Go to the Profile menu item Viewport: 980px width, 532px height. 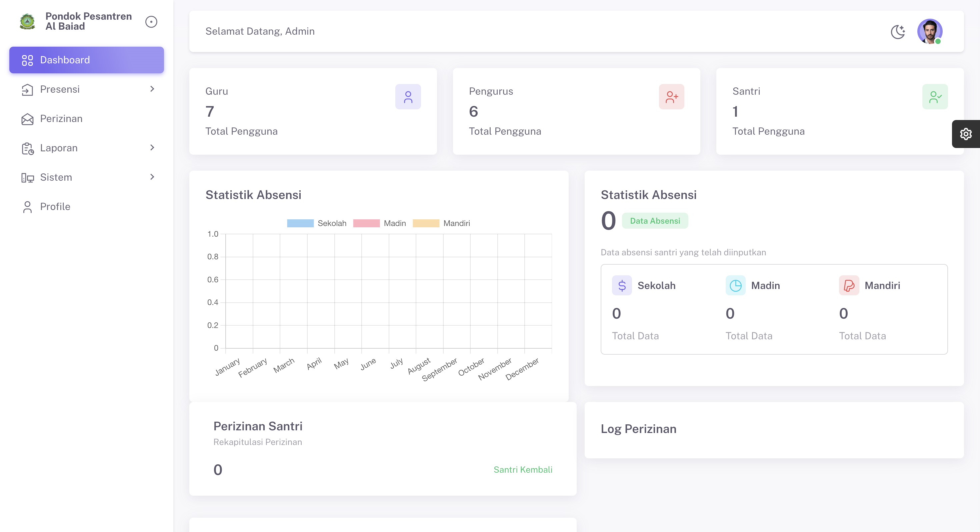coord(55,207)
